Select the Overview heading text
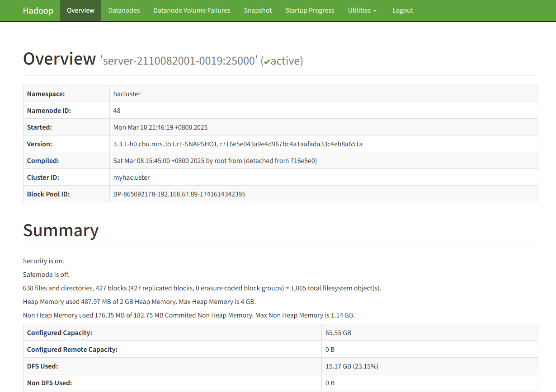This screenshot has width=556, height=392. coord(60,59)
